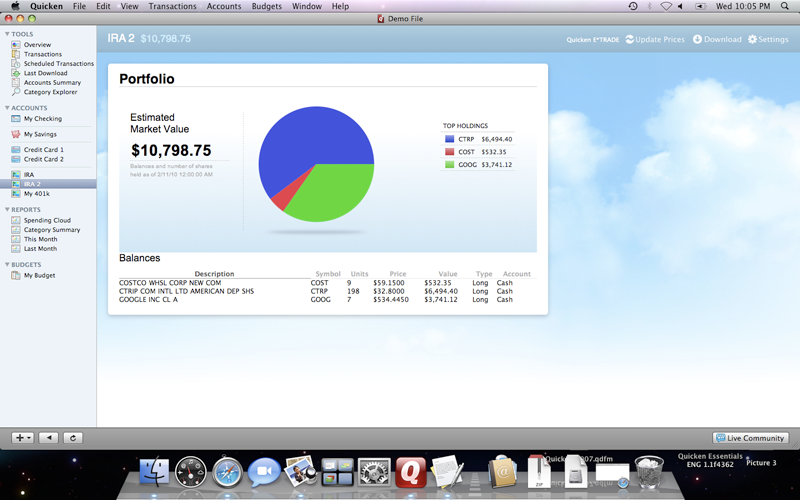800x500 pixels.
Task: Click Update Prices in the header
Action: point(655,39)
